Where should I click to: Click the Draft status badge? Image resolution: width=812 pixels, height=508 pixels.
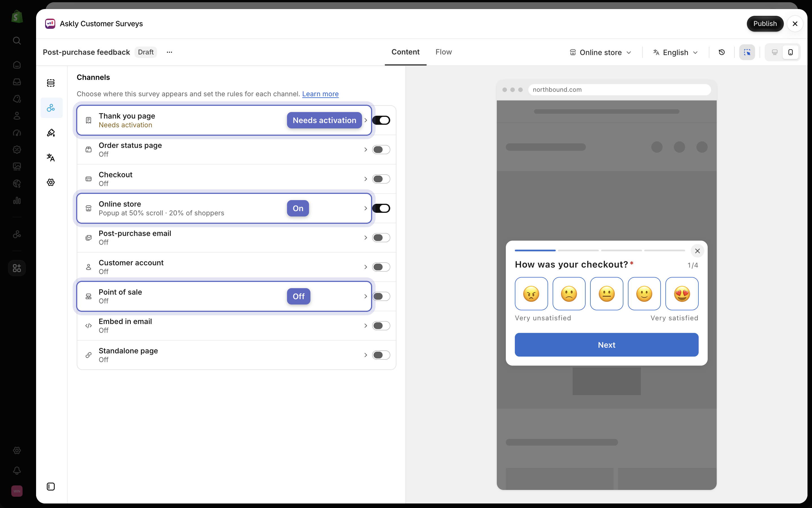point(145,52)
